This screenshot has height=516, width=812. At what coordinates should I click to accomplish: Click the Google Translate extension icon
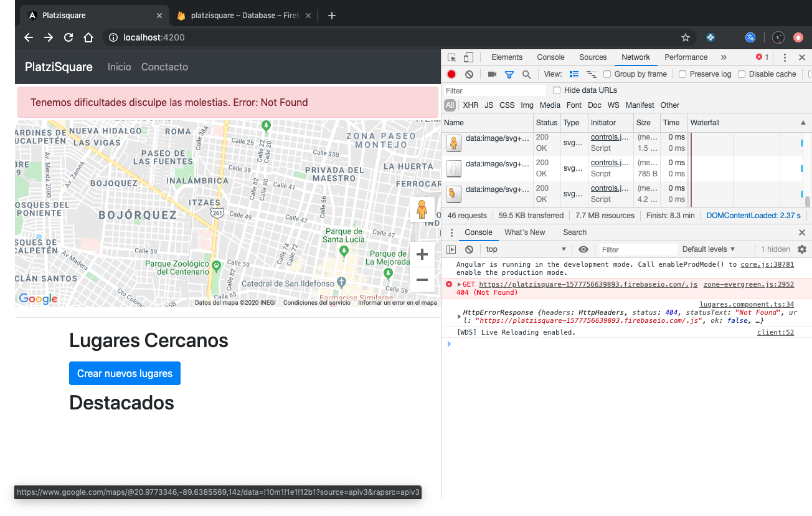(x=750, y=37)
